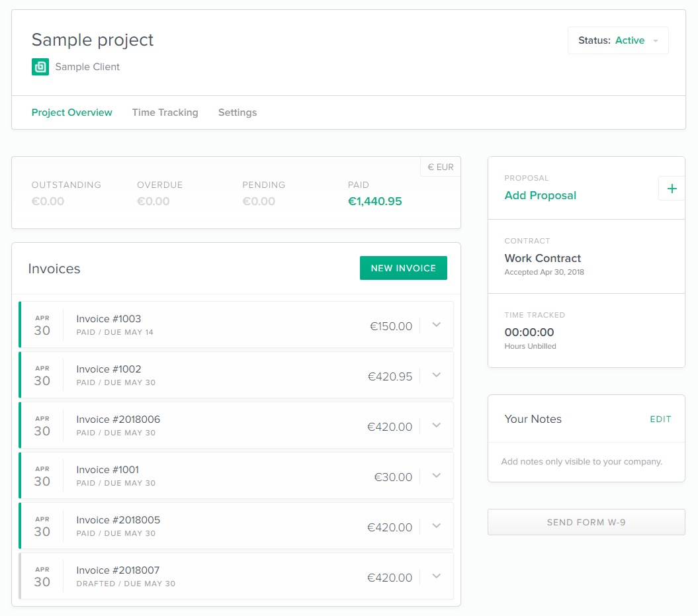Click the DRAFTED / DUE MAY 30 status

[x=126, y=584]
